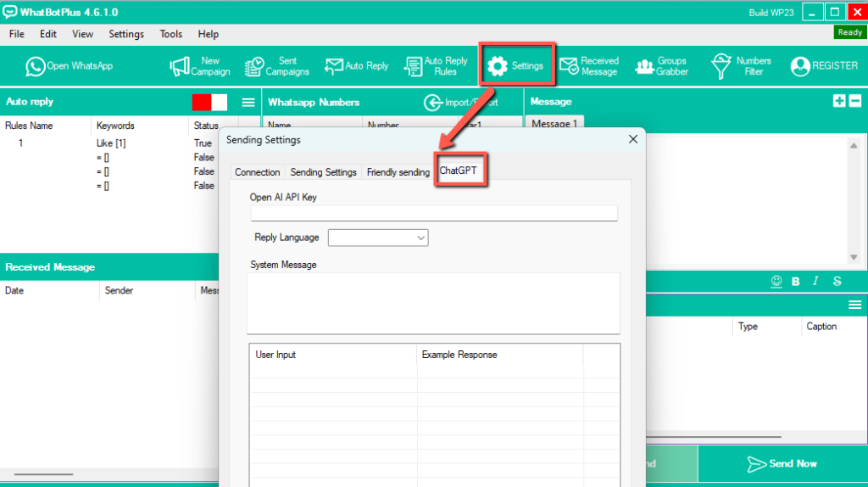Viewport: 868px width, 487px height.
Task: Click the Send Now button
Action: 782,463
